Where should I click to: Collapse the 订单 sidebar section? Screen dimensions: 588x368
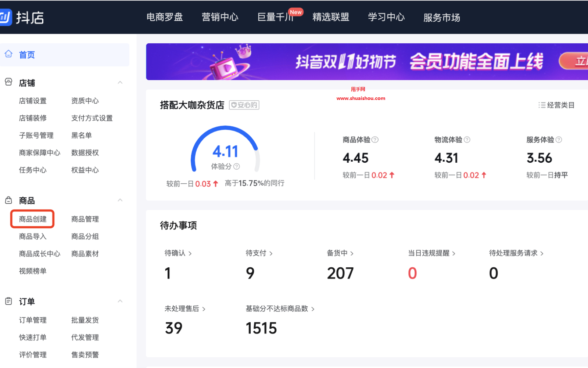pos(120,302)
